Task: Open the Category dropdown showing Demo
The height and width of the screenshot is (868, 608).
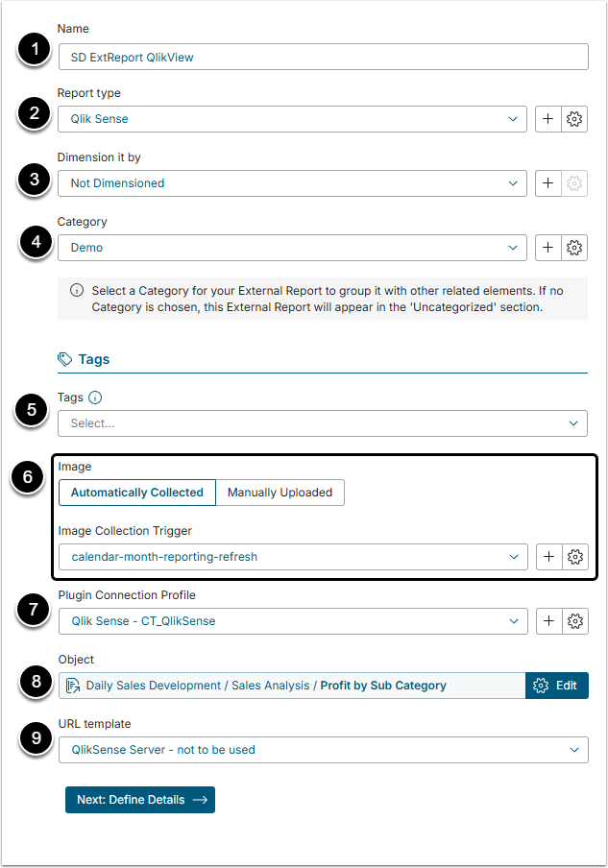Action: click(x=293, y=248)
